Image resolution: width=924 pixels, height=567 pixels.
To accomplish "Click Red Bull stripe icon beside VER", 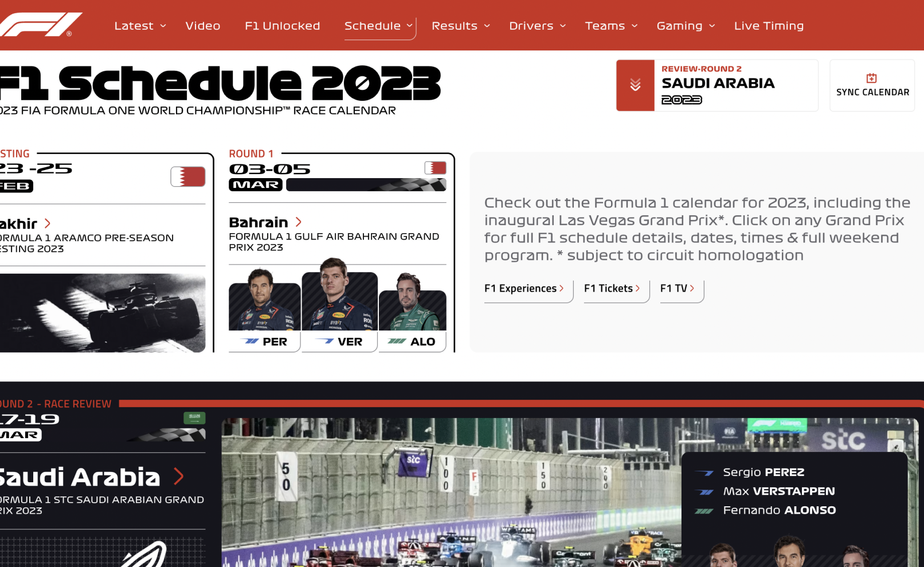I will tap(325, 341).
